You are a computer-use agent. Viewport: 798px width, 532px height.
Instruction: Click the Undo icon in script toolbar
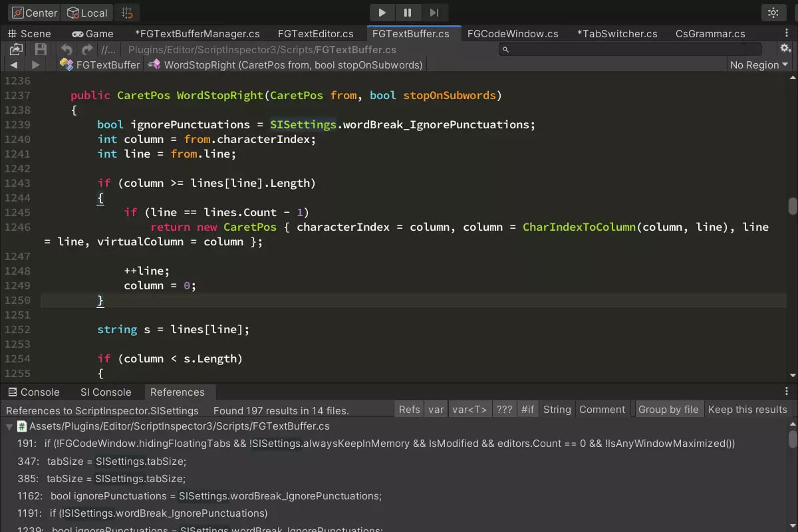(65, 48)
